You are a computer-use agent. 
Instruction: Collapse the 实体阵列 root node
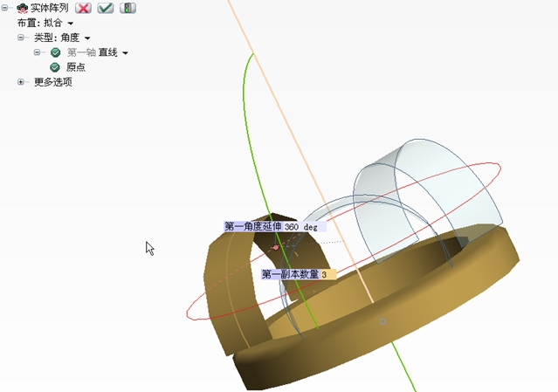(x=4, y=8)
